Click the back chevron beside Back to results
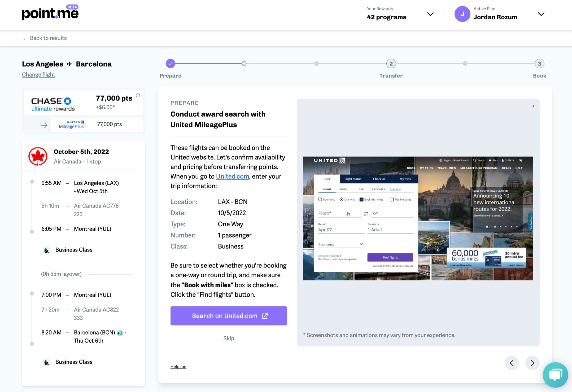572x392 pixels. (x=24, y=39)
